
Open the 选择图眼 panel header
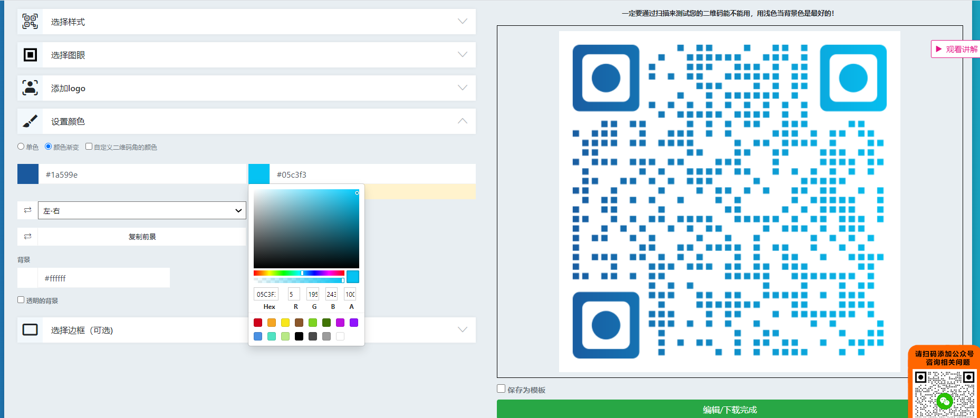tap(246, 55)
